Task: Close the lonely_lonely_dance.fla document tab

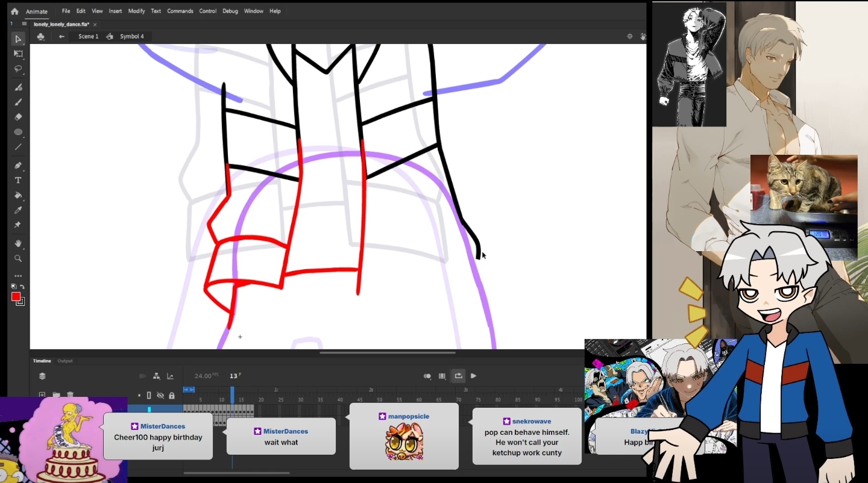Action: pyautogui.click(x=95, y=24)
